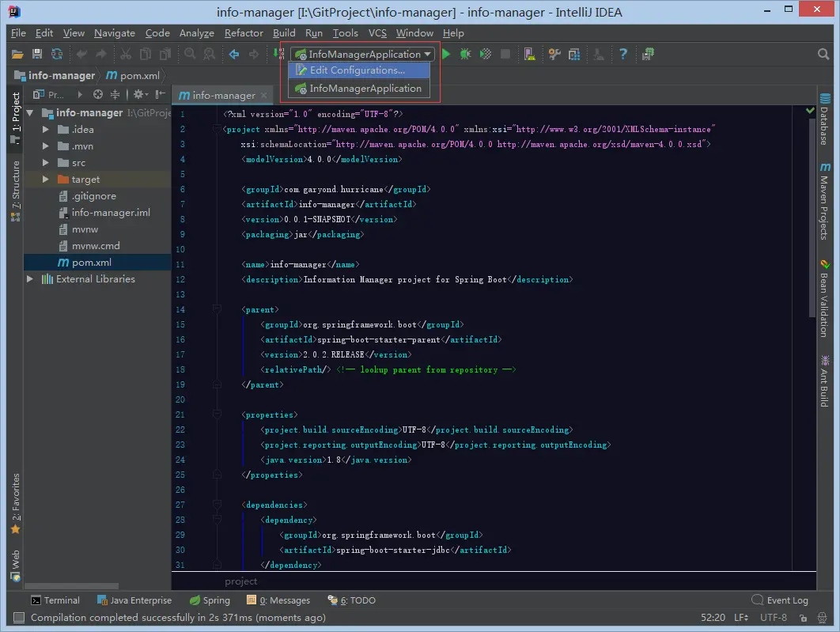Toggle the Database tool window
The image size is (840, 632).
pos(824,119)
